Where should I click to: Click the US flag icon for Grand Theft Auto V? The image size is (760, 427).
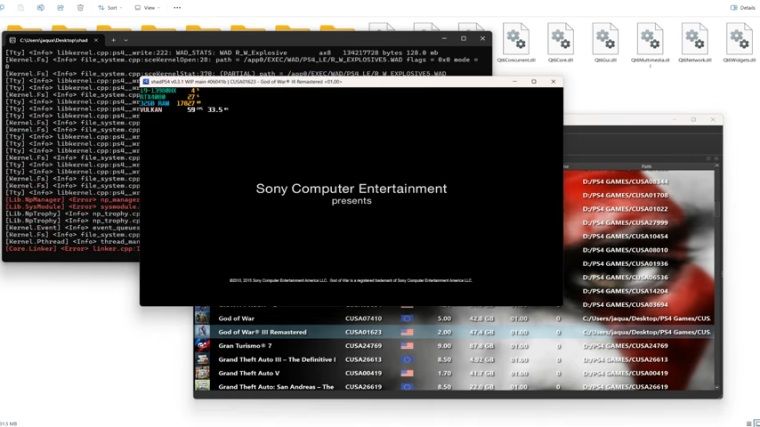click(407, 372)
